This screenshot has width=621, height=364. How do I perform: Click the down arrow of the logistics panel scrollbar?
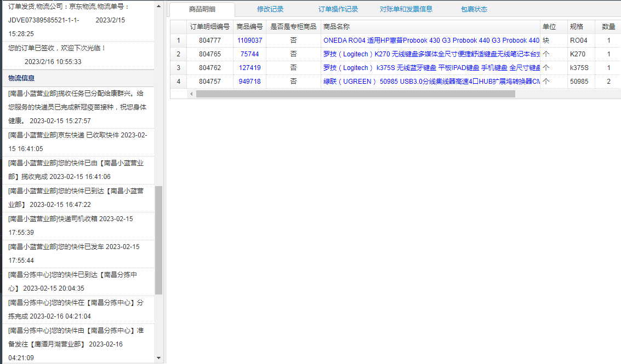click(159, 358)
